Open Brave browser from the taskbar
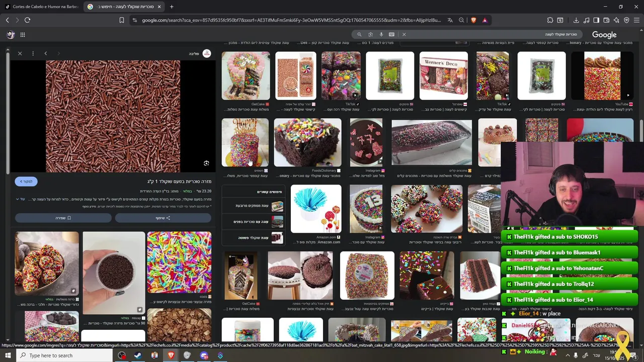The image size is (644, 362). (x=171, y=355)
